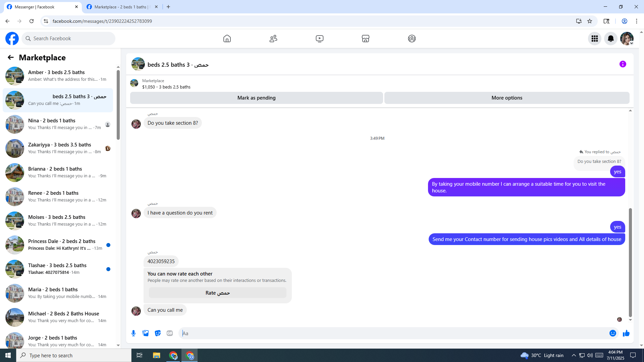Image resolution: width=644 pixels, height=362 pixels.
Task: Open Windows notification center
Action: [633, 355]
